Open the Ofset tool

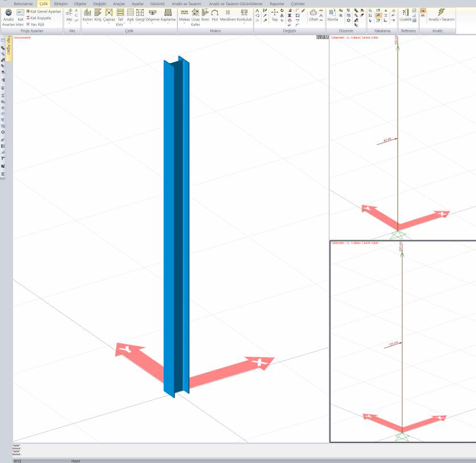(x=313, y=15)
